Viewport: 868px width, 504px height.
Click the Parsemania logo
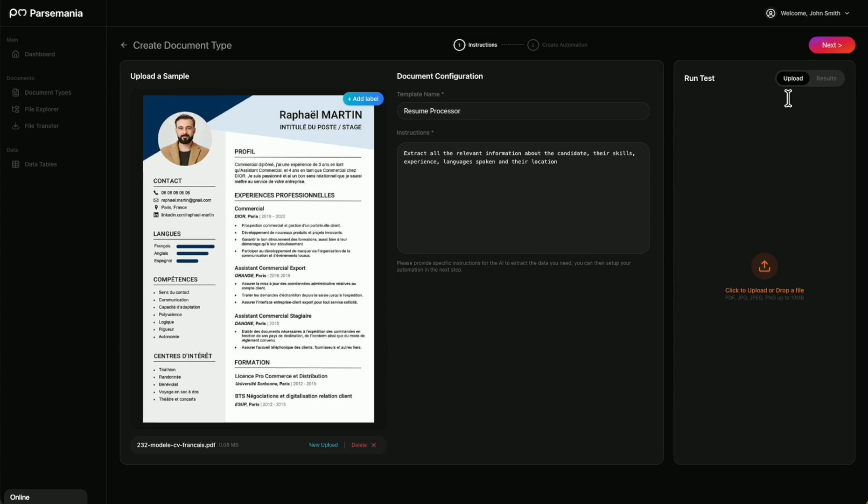click(46, 13)
